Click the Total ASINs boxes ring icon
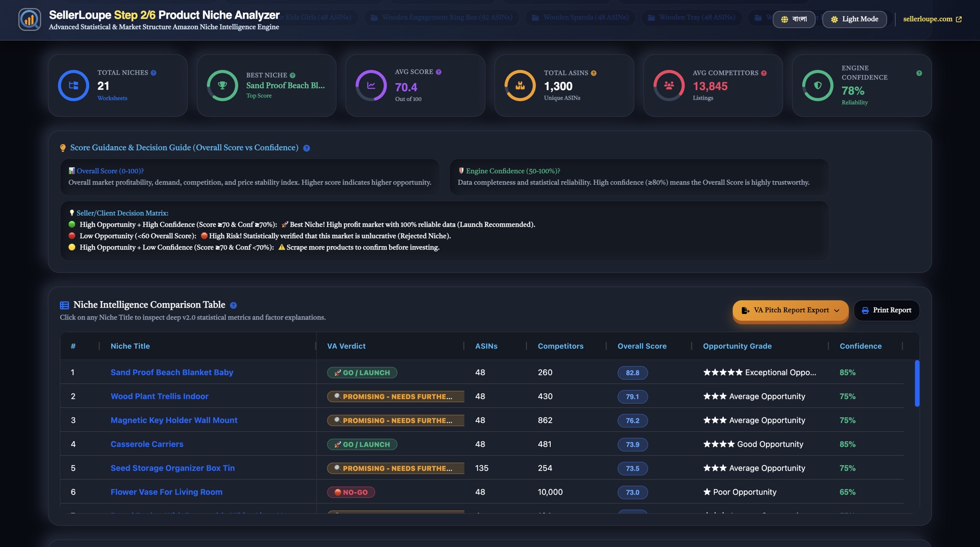980x547 pixels. 520,85
